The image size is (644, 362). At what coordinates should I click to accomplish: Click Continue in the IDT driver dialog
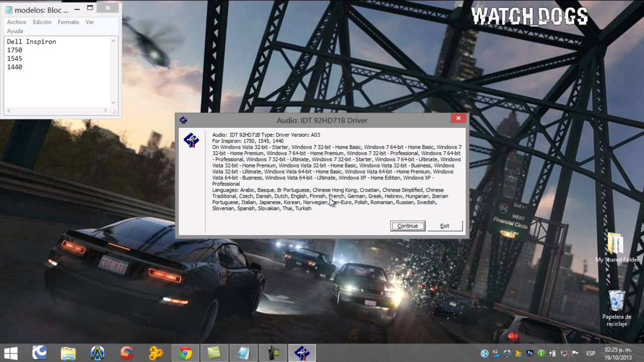[x=408, y=226]
